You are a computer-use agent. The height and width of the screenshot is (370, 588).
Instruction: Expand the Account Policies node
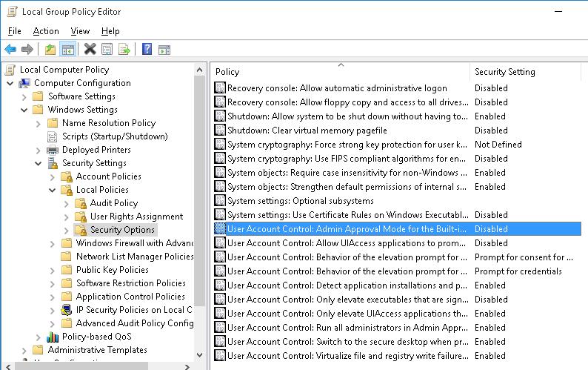52,176
